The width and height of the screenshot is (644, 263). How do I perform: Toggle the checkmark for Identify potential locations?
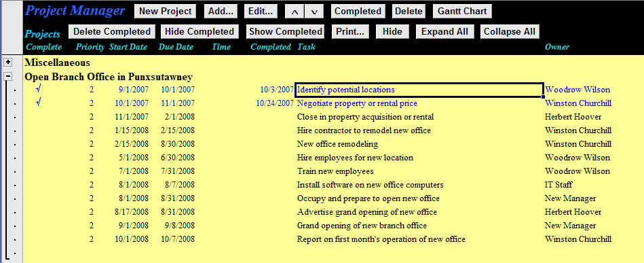pos(39,89)
